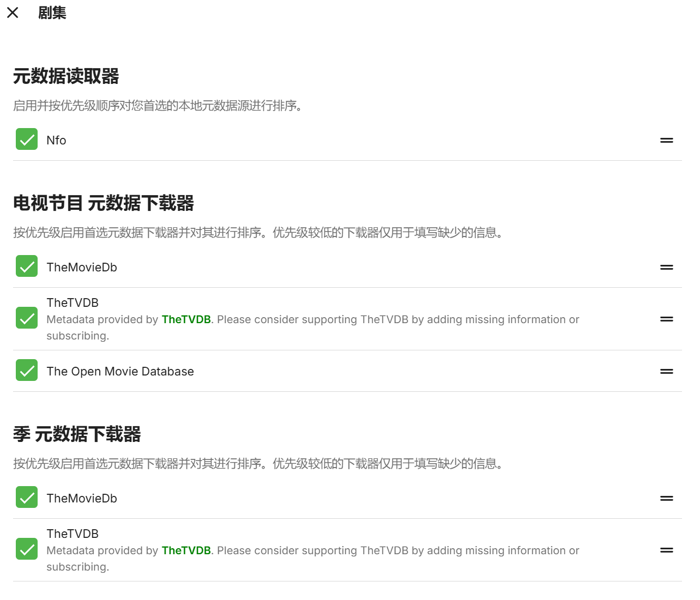This screenshot has width=700, height=600.
Task: Open the TheTVDB link in TV section
Action: coord(186,319)
